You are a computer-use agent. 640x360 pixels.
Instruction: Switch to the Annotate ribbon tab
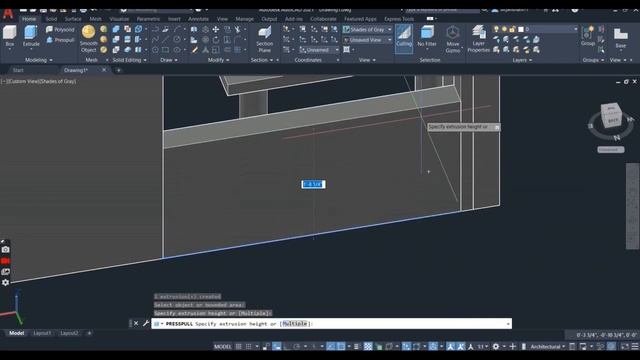click(198, 19)
